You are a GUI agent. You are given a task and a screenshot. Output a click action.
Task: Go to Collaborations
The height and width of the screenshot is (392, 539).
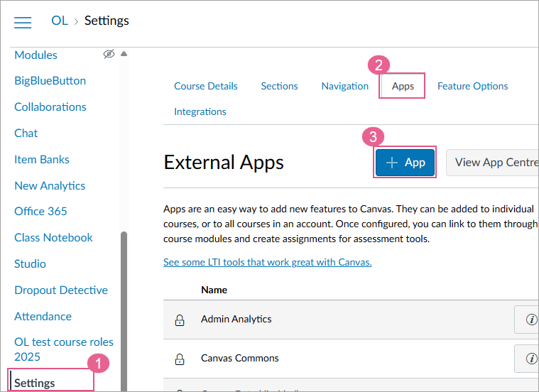(50, 107)
